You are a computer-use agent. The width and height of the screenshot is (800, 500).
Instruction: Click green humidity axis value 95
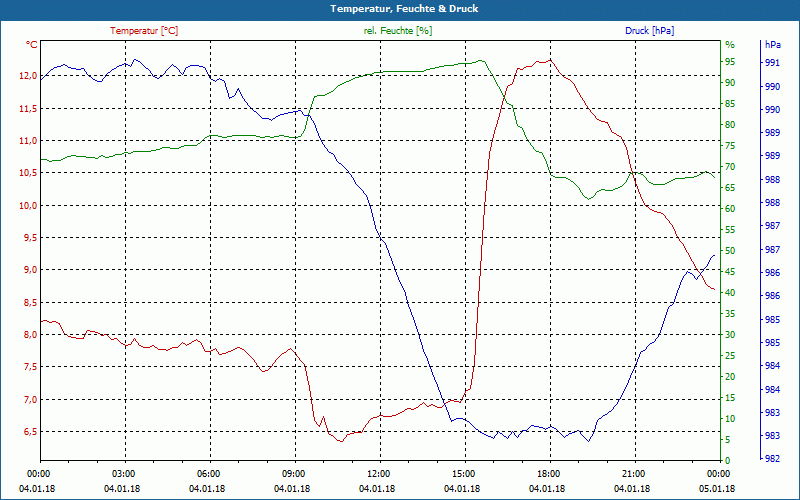730,62
